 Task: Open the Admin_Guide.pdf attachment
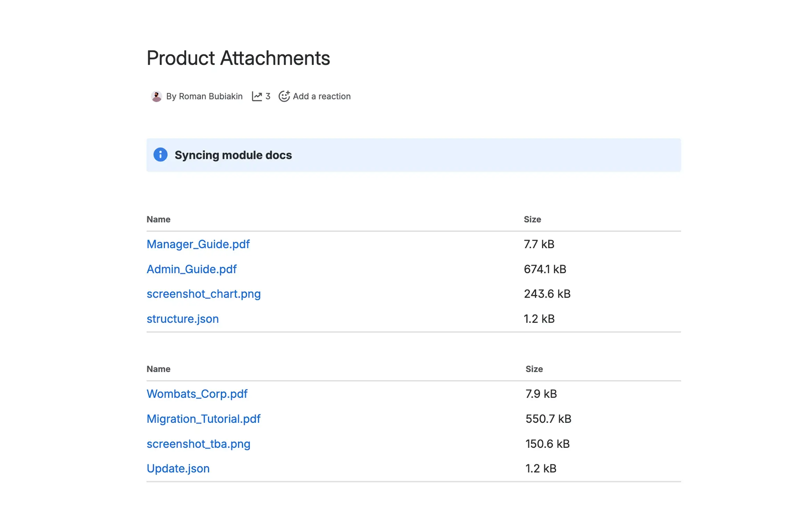tap(192, 269)
